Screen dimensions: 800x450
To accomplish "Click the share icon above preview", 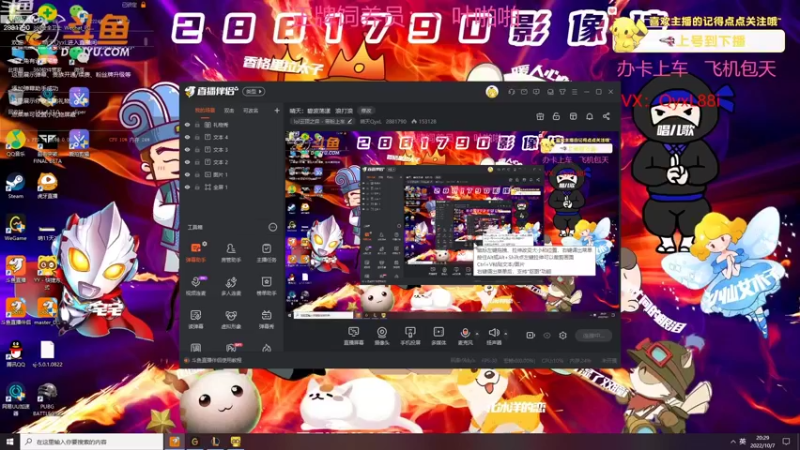I will [x=606, y=116].
